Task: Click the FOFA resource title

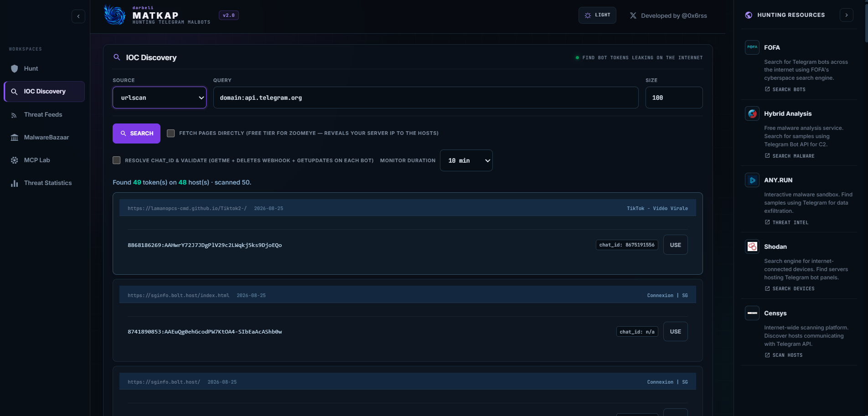Action: tap(772, 47)
